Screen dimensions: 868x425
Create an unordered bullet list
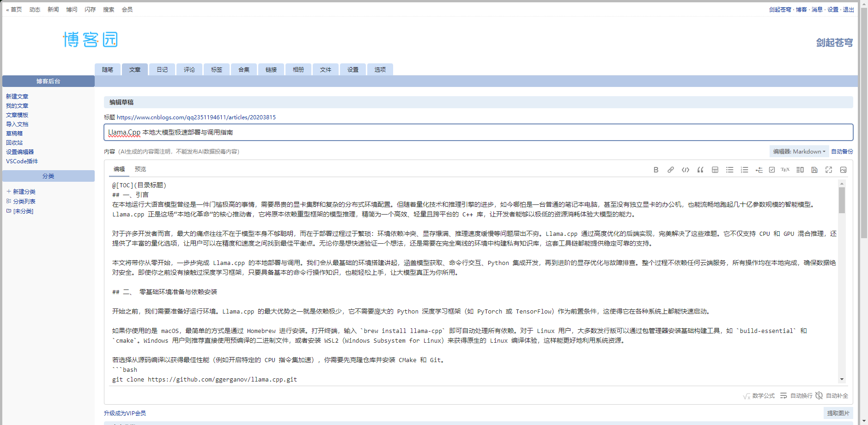[730, 170]
